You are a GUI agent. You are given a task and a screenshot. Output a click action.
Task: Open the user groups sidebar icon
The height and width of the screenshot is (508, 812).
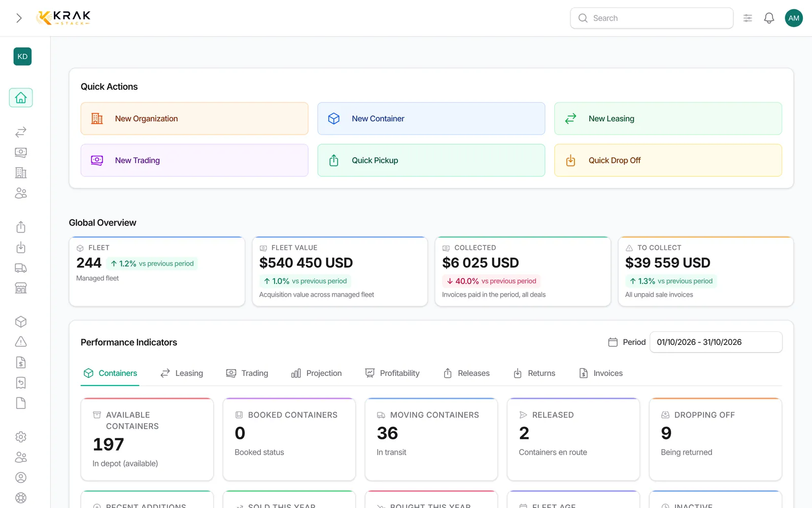[21, 457]
